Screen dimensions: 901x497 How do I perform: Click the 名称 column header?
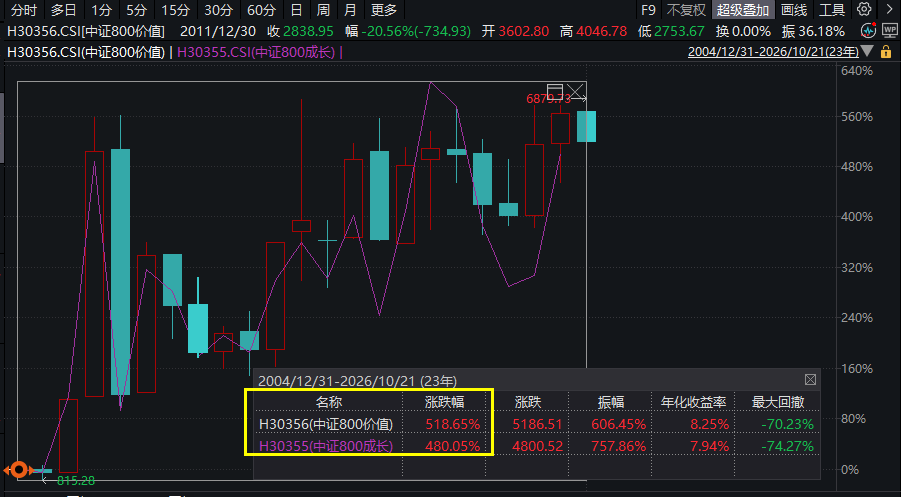tap(329, 402)
